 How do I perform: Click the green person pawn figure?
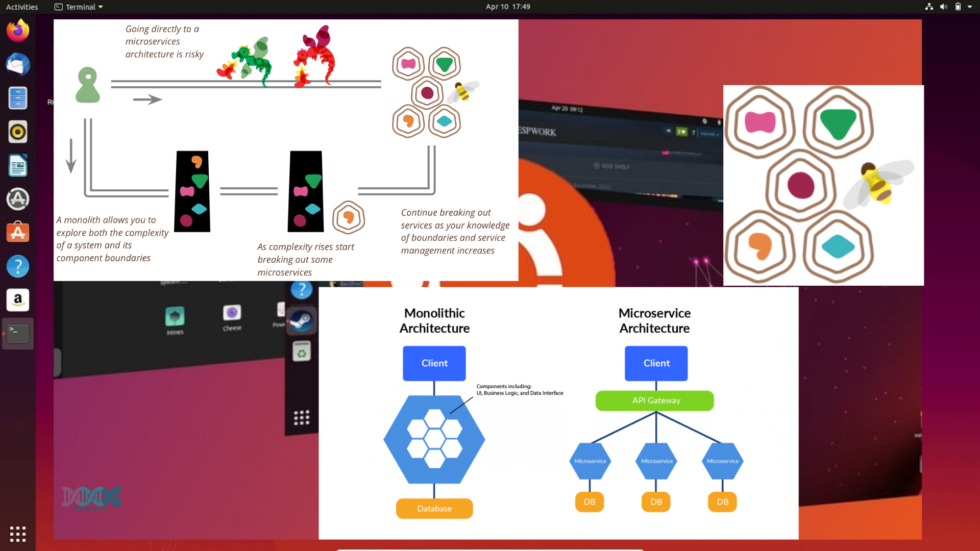88,85
